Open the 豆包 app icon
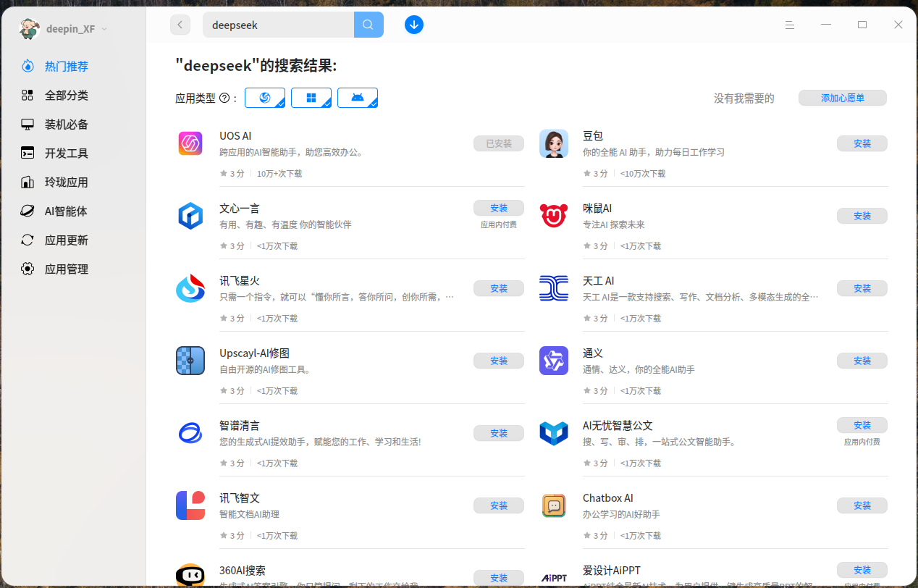 (554, 143)
